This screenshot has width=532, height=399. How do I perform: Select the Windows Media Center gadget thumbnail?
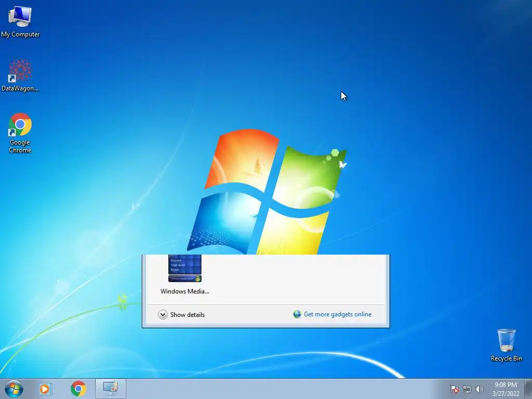click(185, 269)
